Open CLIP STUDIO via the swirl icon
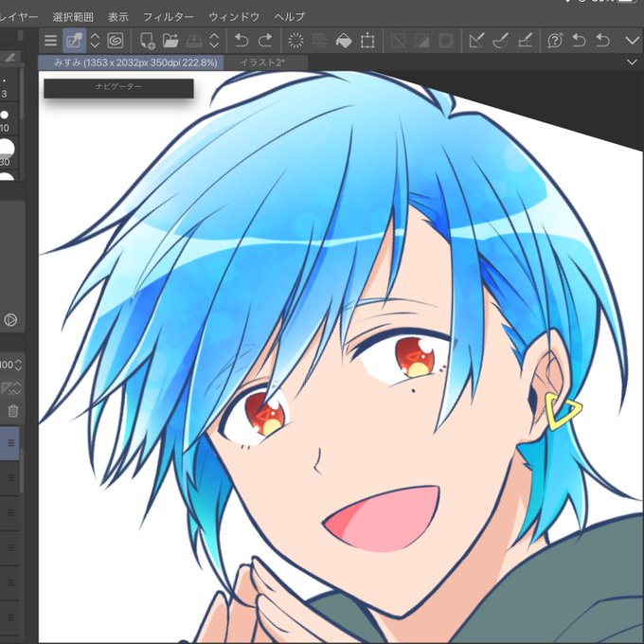The width and height of the screenshot is (644, 644). click(x=116, y=40)
